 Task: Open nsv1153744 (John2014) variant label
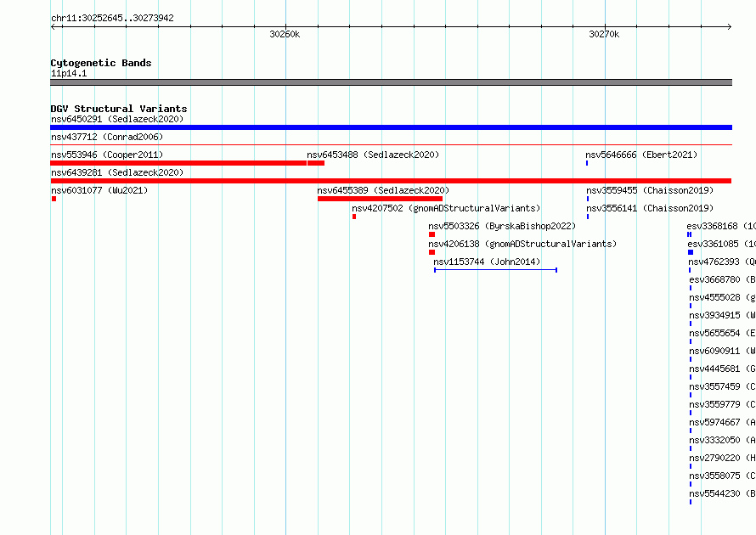[487, 262]
